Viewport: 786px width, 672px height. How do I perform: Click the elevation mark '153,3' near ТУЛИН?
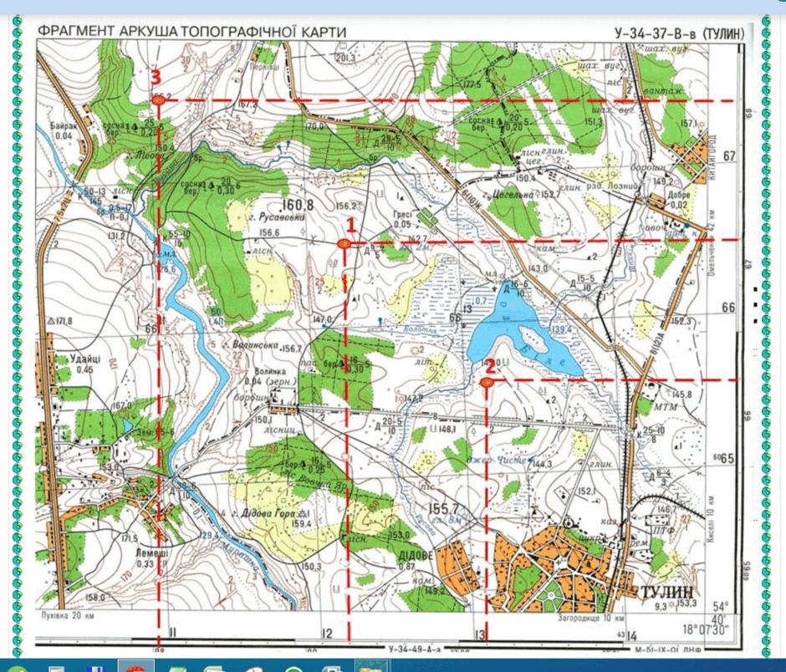coord(686,603)
